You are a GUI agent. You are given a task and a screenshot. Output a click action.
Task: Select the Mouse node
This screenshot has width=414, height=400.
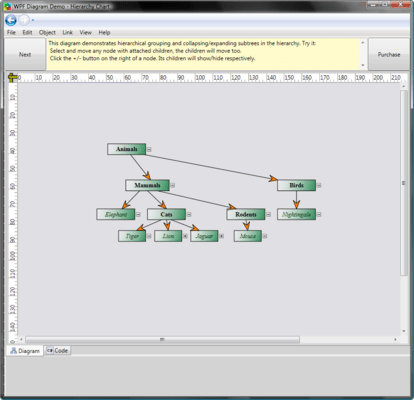point(248,236)
